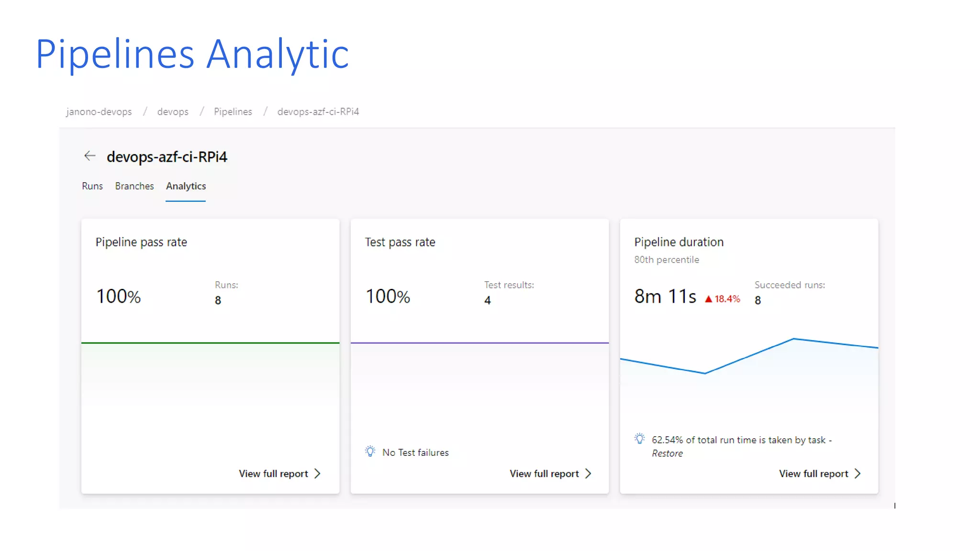Screen dimensions: 980x551
Task: Click the red upward triangle next to 18.4%
Action: click(708, 299)
